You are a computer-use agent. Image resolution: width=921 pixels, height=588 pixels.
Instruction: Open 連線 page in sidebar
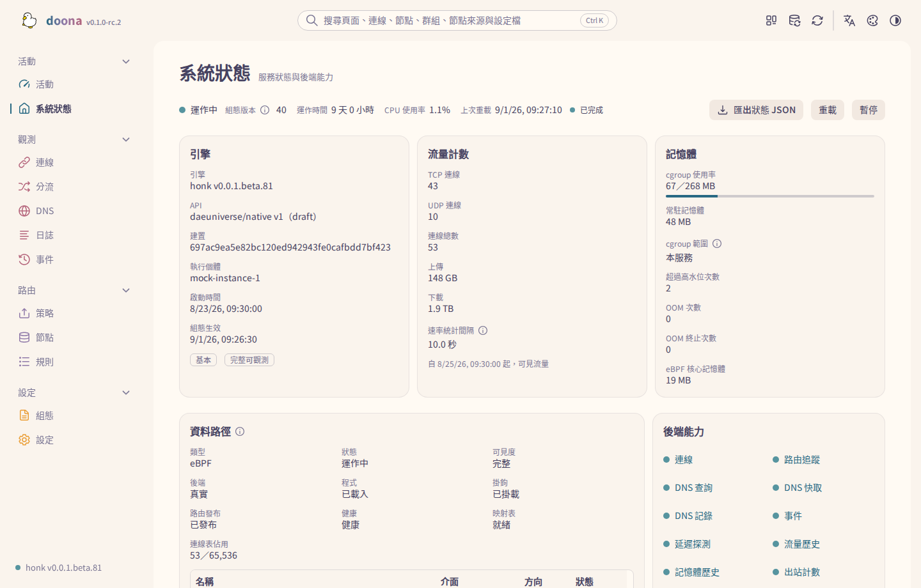click(74, 162)
